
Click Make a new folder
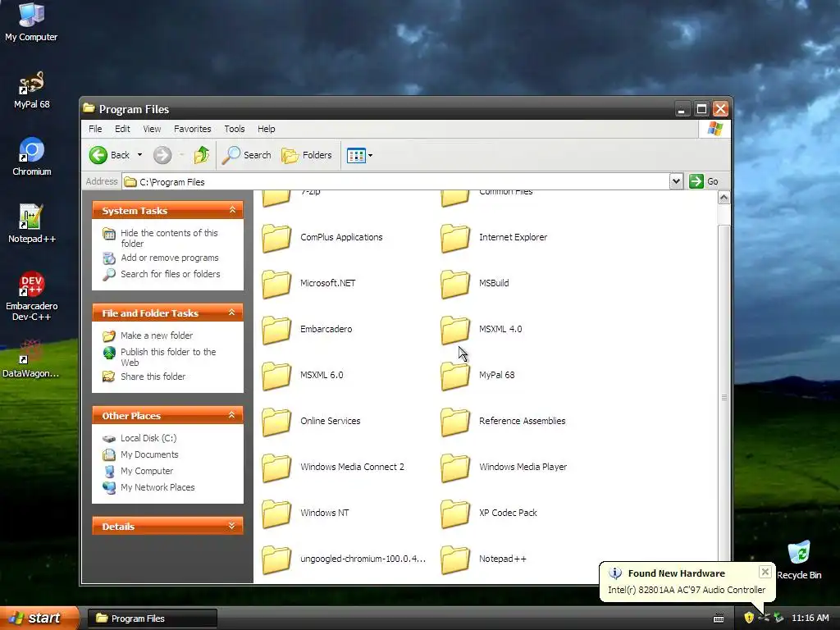(157, 336)
